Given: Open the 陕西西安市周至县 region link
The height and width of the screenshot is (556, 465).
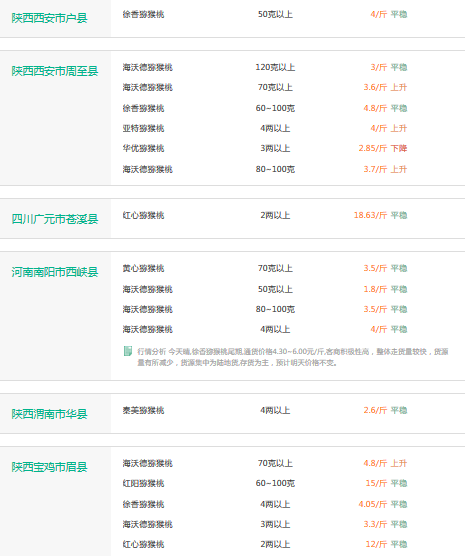Looking at the screenshot, I should (x=55, y=71).
